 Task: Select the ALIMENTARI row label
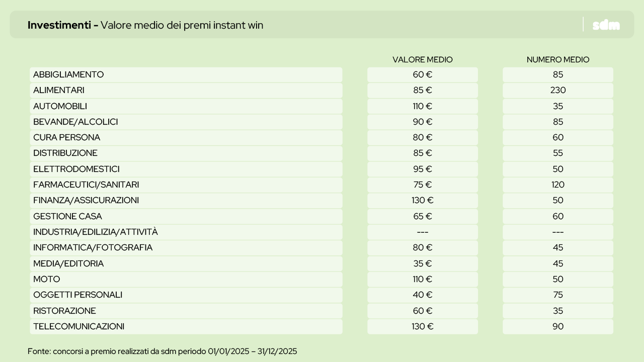tap(59, 90)
